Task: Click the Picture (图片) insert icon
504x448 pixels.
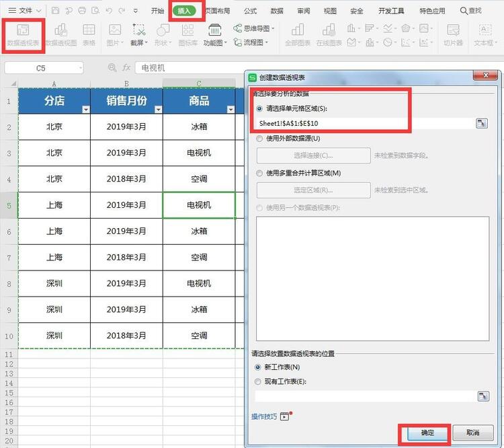Action: click(x=115, y=35)
